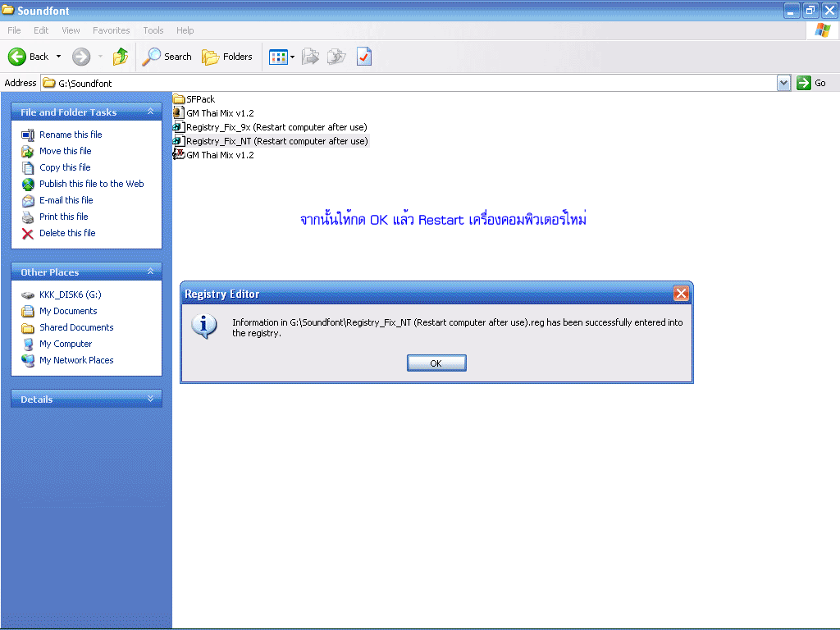Toggle the Folders pane
This screenshot has width=840, height=630.
(227, 57)
